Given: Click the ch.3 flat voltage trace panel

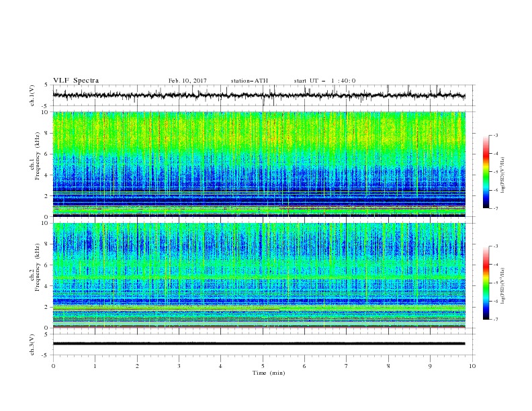Looking at the screenshot, I should click(263, 345).
